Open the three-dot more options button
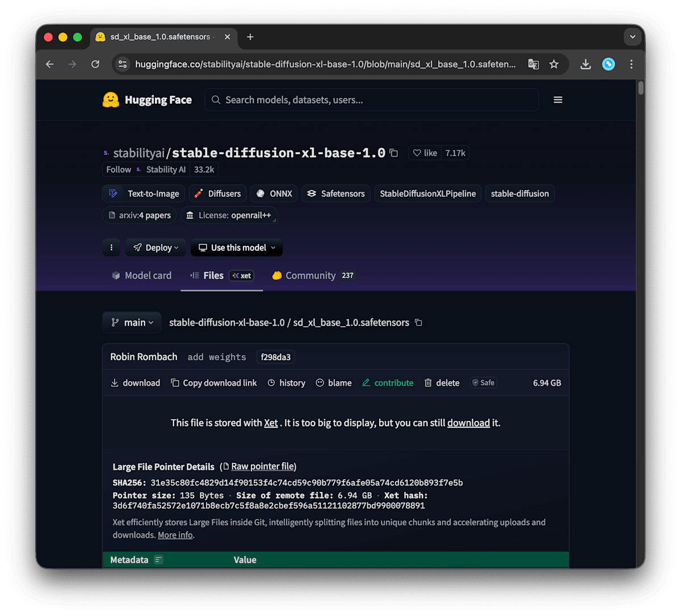This screenshot has width=681, height=616. click(x=111, y=248)
